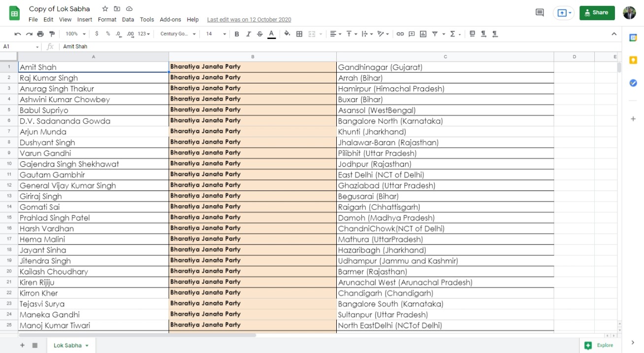Open comment history
This screenshot has width=644, height=353.
[540, 13]
